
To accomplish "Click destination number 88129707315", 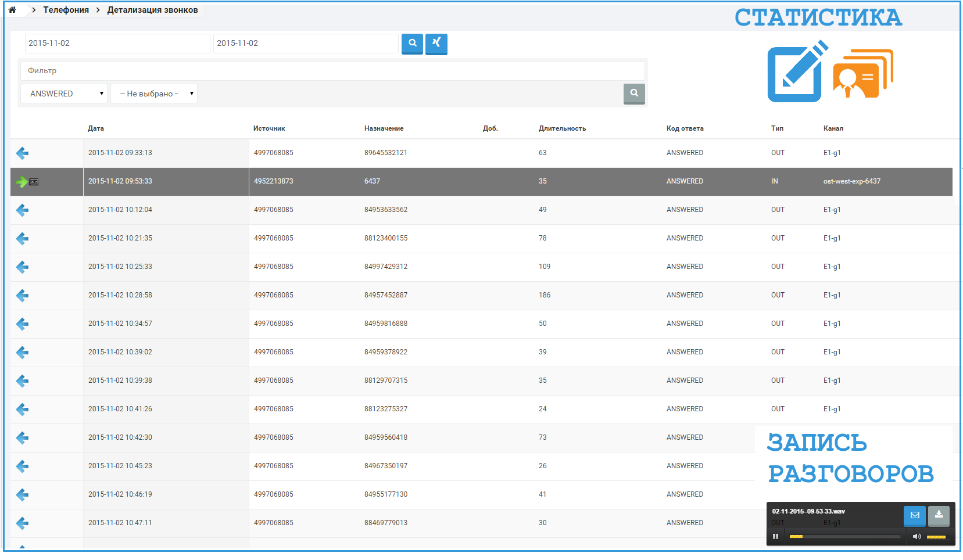I will (x=386, y=380).
